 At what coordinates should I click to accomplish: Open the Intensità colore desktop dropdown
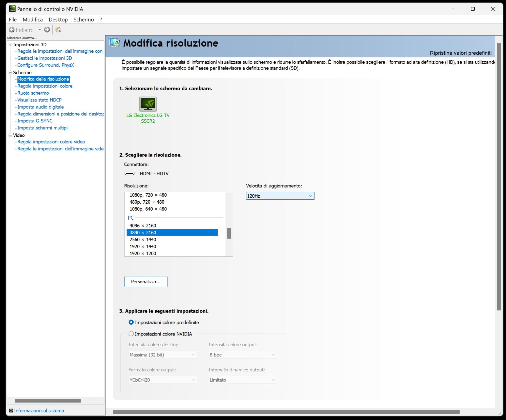click(x=162, y=355)
